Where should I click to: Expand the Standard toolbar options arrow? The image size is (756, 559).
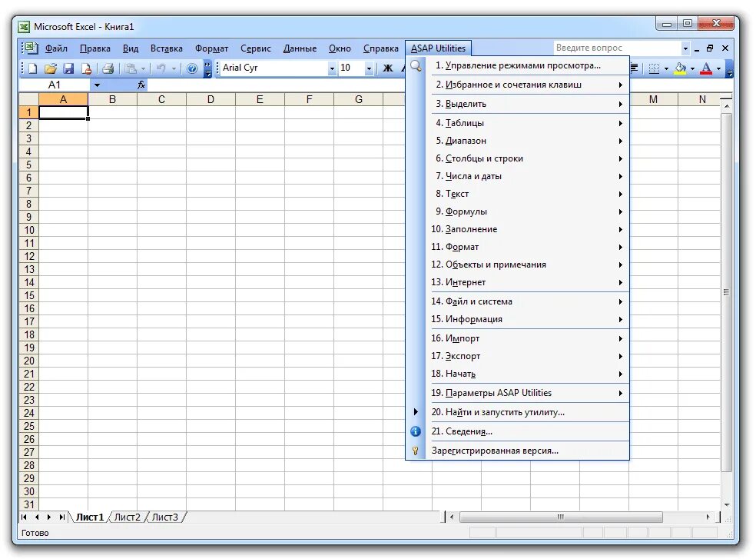pyautogui.click(x=207, y=68)
